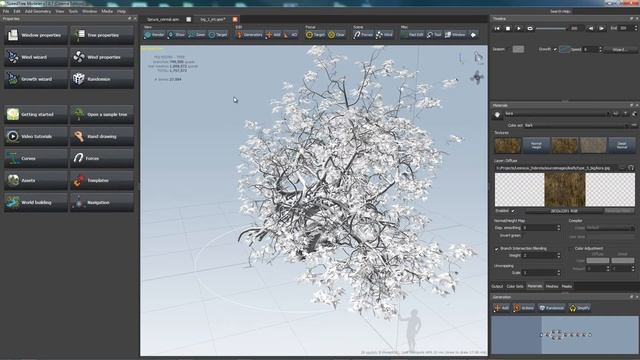The height and width of the screenshot is (360, 640).
Task: Open the Tools menu
Action: [x=73, y=11]
